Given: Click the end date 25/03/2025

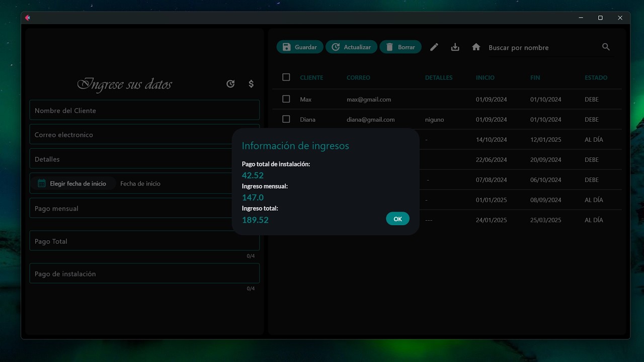Looking at the screenshot, I should (x=546, y=220).
